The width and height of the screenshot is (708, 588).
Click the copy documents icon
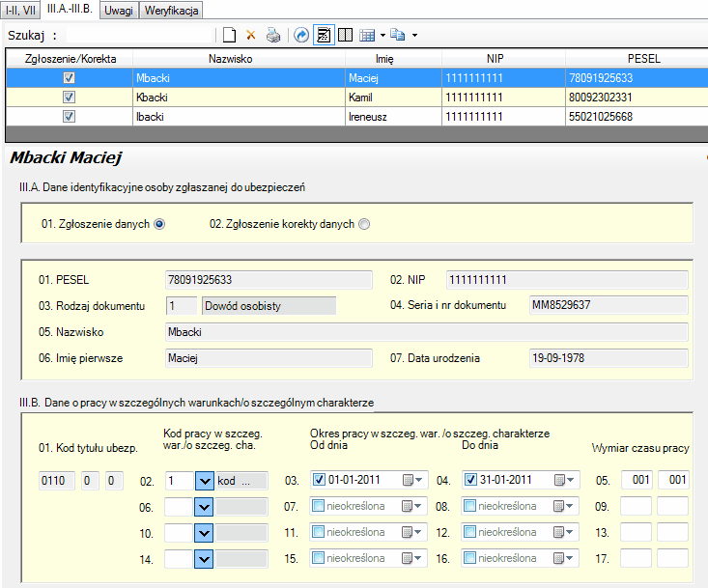[397, 36]
